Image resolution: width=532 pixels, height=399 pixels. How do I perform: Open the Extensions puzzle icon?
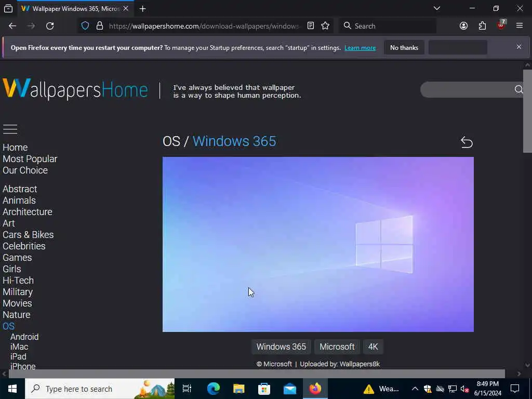pos(482,26)
